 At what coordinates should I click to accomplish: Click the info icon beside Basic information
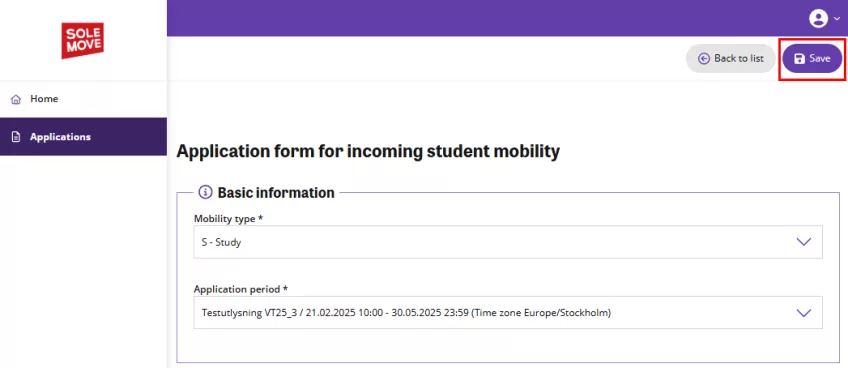click(205, 192)
